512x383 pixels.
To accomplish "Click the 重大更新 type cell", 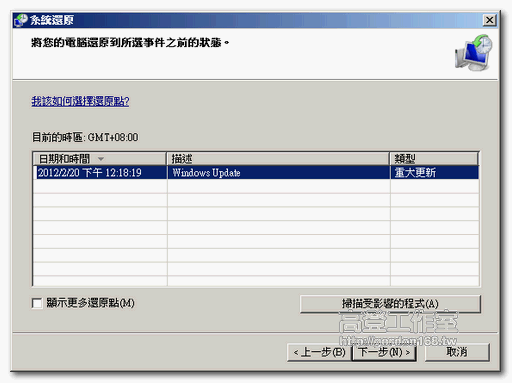I will (435, 173).
